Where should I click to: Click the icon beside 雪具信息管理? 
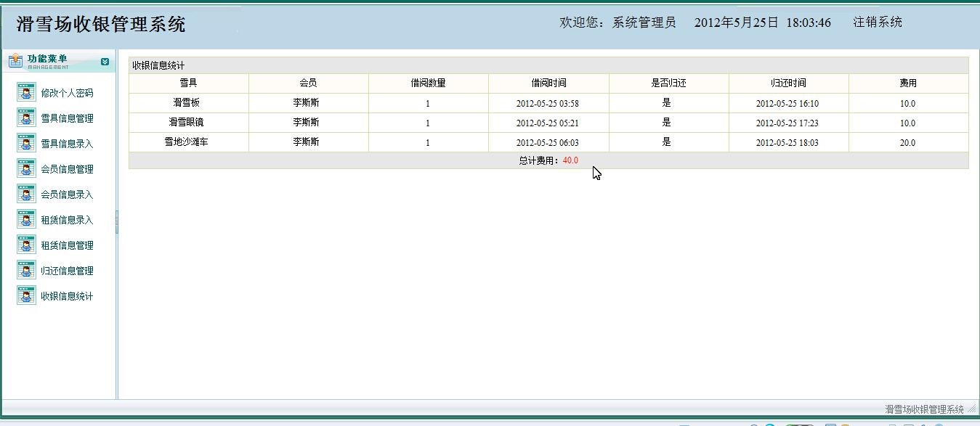coord(26,118)
